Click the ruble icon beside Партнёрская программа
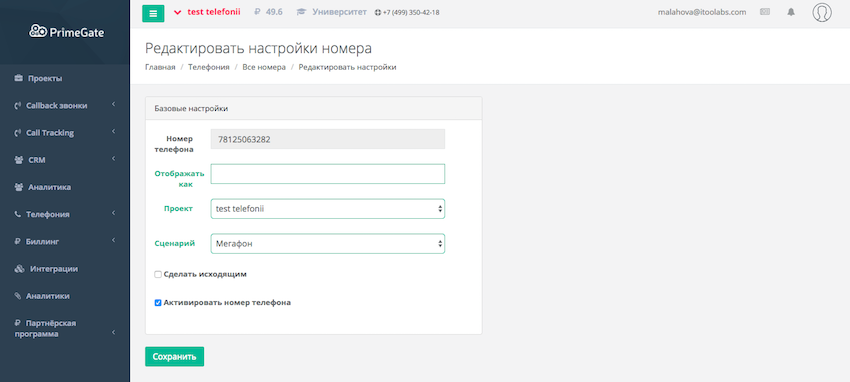850x382 pixels. [x=17, y=323]
